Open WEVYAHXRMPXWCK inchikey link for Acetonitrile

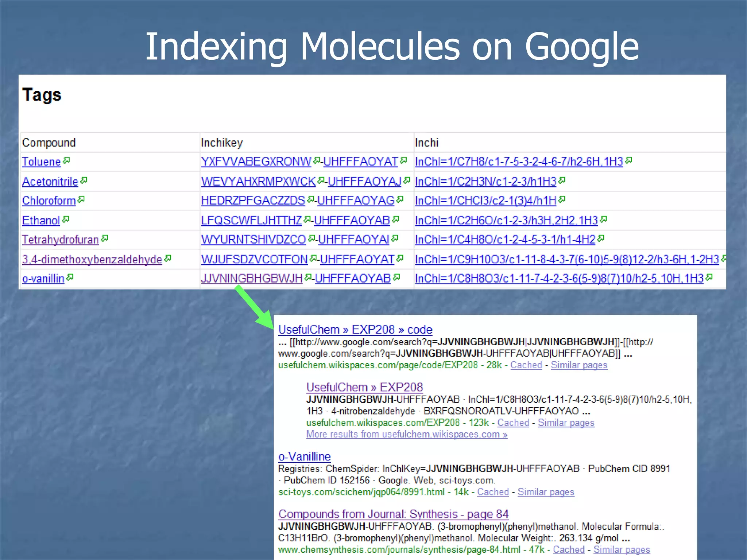[x=258, y=181]
